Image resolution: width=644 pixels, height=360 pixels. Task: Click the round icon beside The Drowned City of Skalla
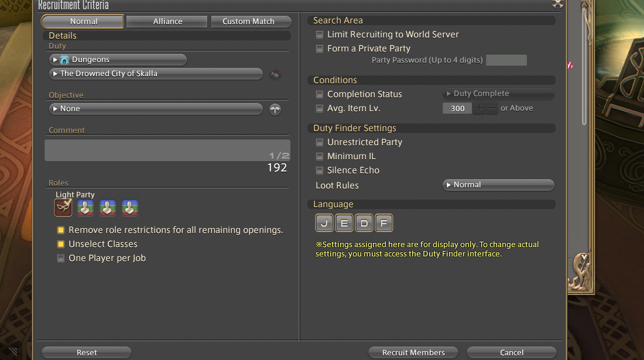[x=275, y=74]
